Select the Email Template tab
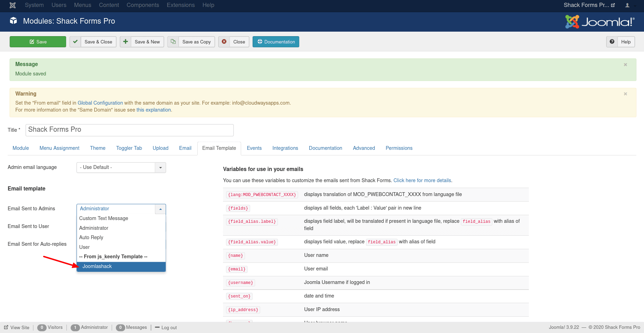The image size is (644, 333). pos(219,148)
